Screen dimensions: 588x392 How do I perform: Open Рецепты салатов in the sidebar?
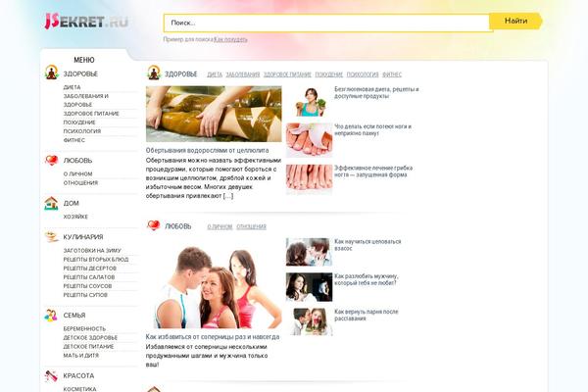coord(89,277)
